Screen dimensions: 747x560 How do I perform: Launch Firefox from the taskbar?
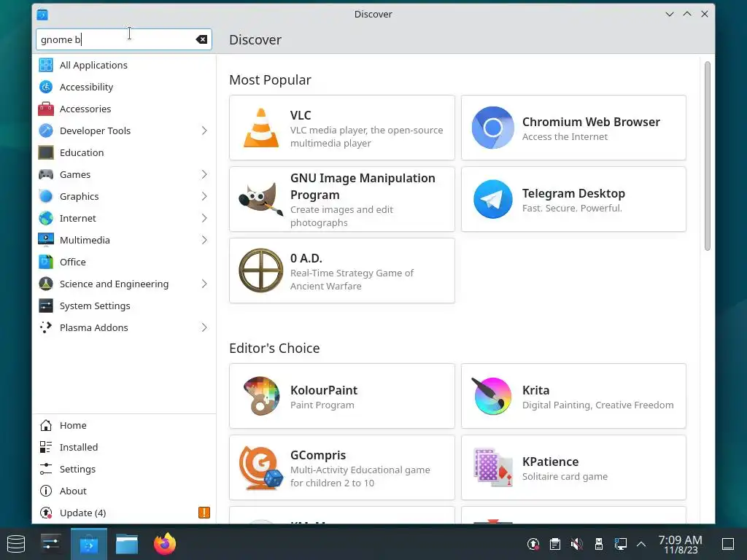[165, 544]
